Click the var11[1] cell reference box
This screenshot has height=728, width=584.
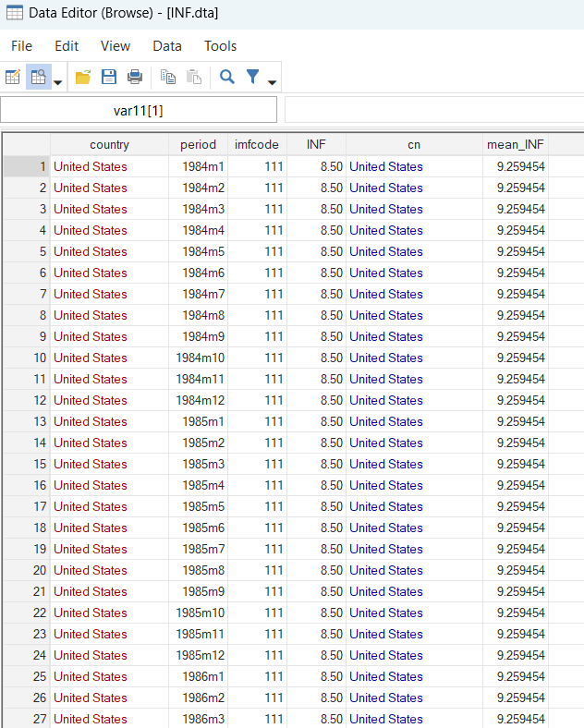(x=139, y=111)
